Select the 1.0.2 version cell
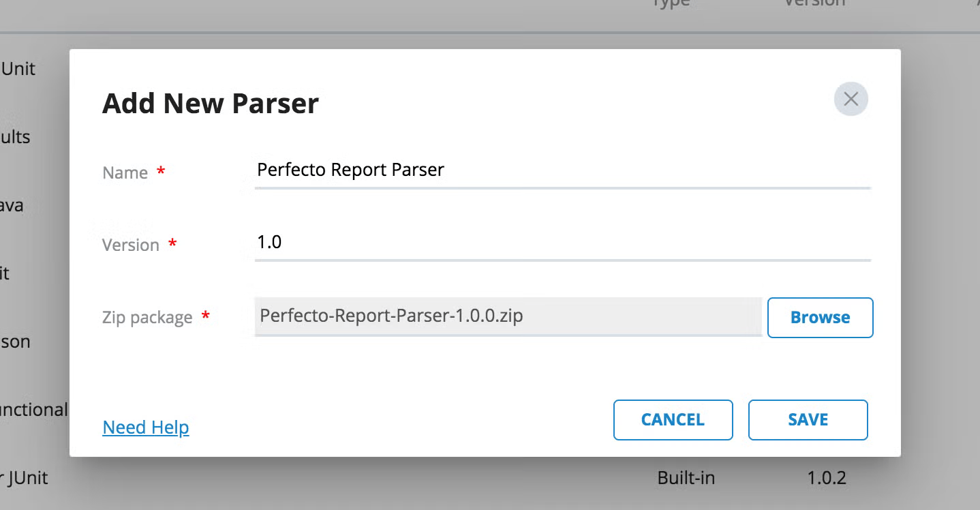The image size is (980, 510). pyautogui.click(x=827, y=478)
